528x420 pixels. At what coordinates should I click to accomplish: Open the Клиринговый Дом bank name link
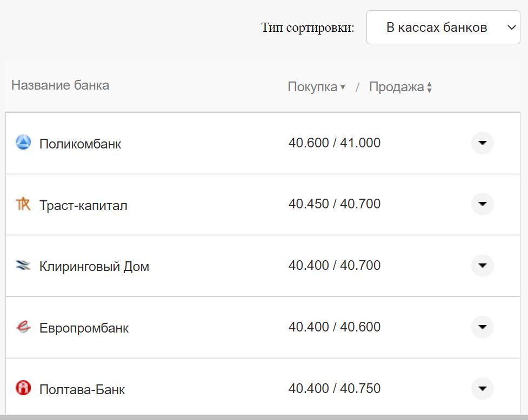click(x=94, y=267)
